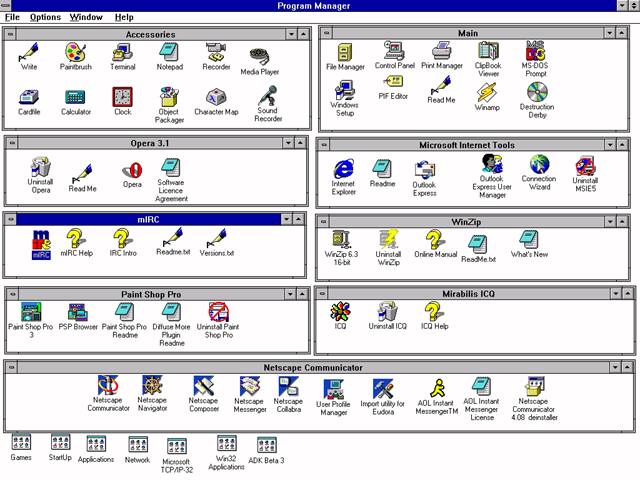
Task: Select the Windows Setup icon
Action: pyautogui.click(x=345, y=90)
